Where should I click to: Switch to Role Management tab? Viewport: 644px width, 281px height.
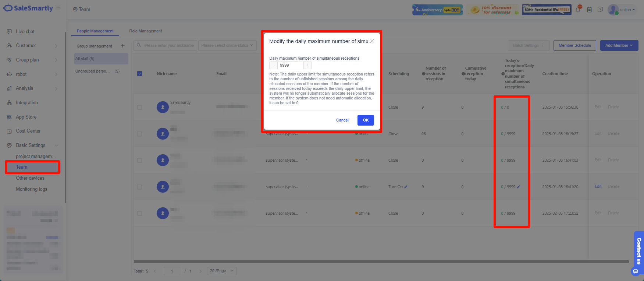point(145,31)
